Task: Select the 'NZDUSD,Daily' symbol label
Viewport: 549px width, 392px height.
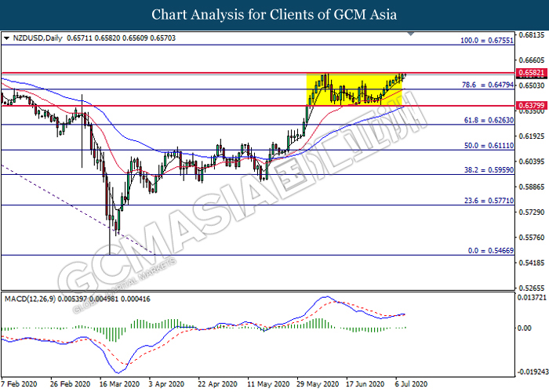Action: coord(38,38)
